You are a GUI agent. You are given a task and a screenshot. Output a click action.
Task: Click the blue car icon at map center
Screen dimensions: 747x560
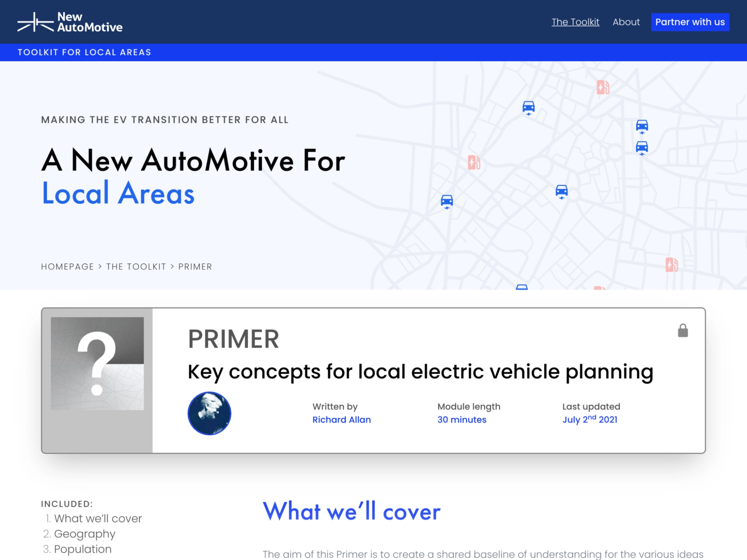(561, 192)
